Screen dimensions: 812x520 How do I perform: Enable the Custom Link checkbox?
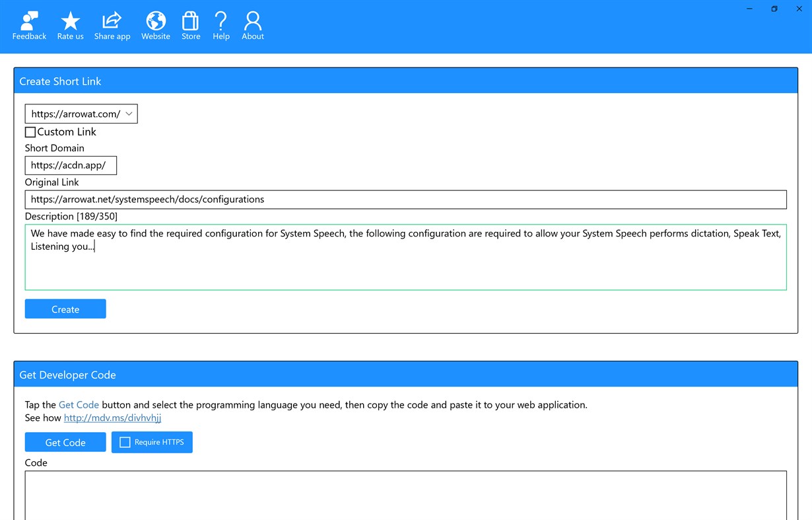point(30,132)
